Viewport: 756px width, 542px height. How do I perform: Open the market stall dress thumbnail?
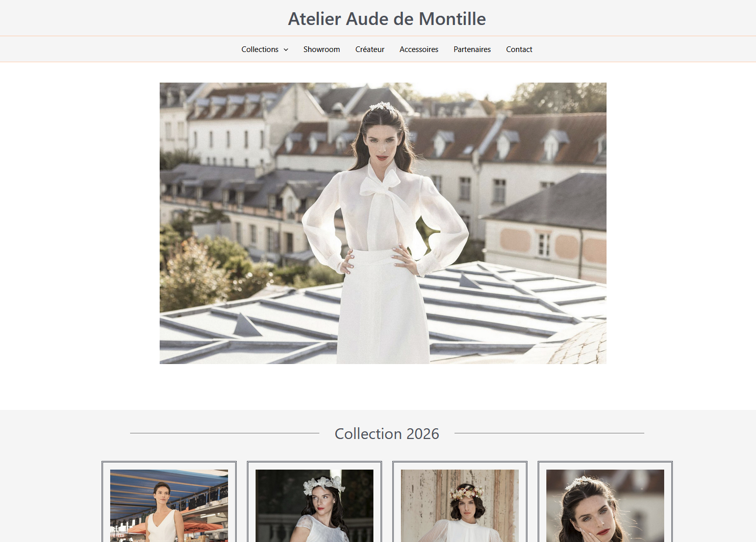169,505
